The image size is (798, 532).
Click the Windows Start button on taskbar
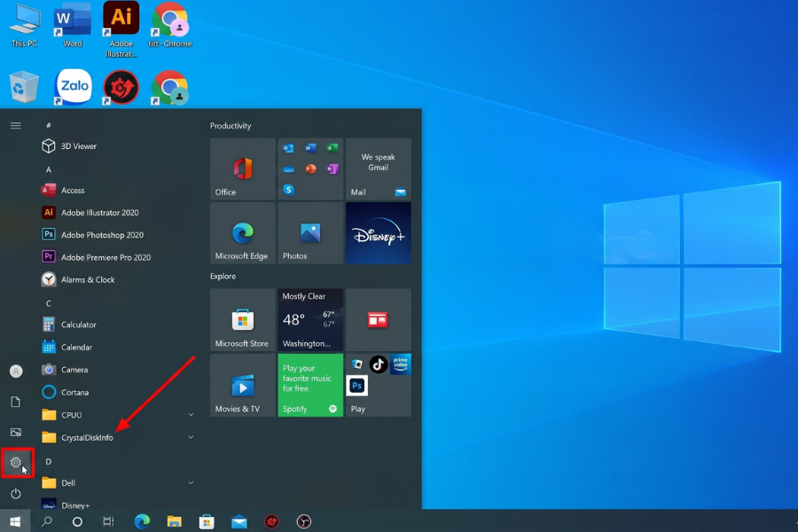[15, 521]
